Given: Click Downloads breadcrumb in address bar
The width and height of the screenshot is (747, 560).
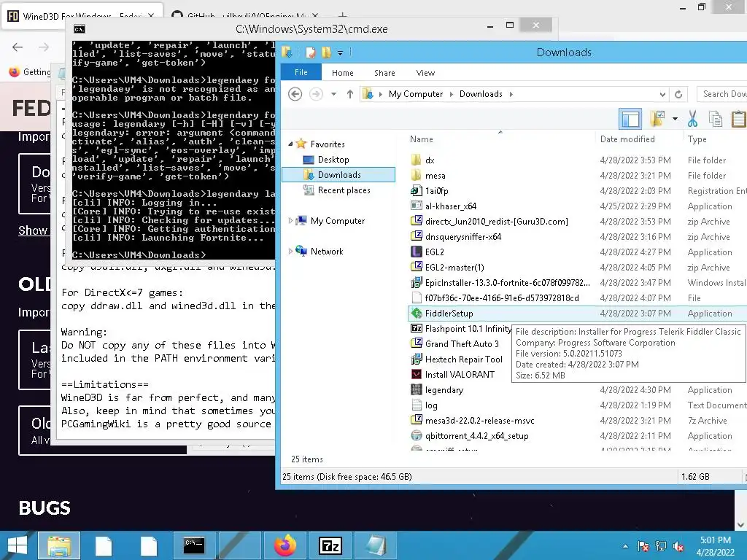Looking at the screenshot, I should tap(481, 94).
